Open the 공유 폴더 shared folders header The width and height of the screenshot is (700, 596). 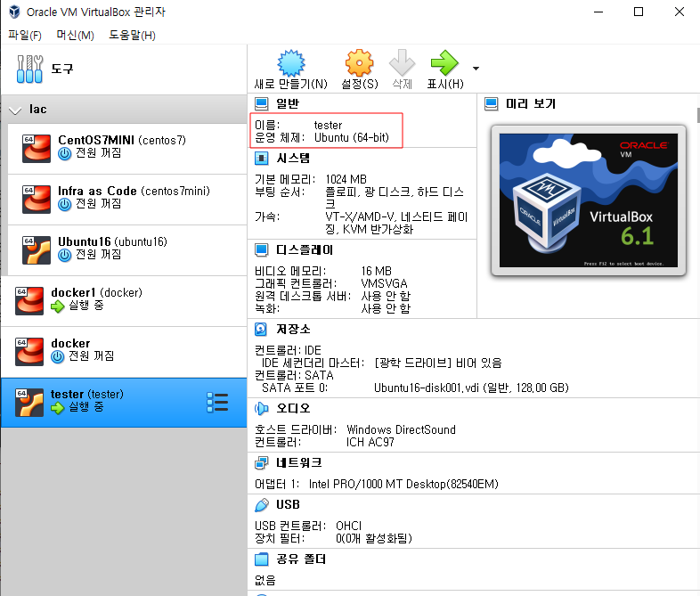point(301,559)
